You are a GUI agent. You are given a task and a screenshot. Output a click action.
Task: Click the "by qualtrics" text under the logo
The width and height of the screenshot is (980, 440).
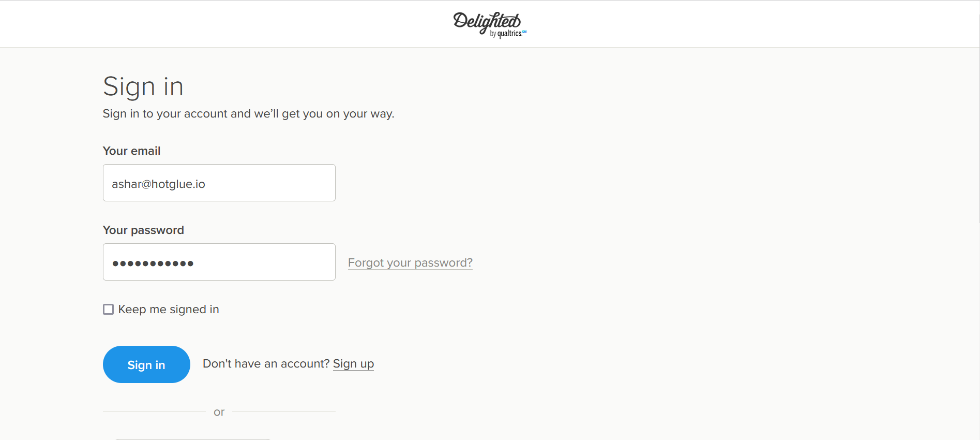point(507,34)
